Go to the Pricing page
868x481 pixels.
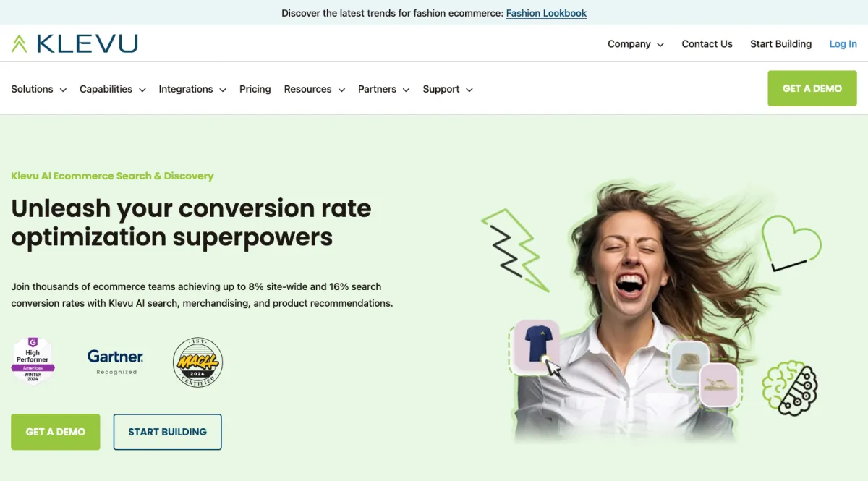pyautogui.click(x=255, y=89)
